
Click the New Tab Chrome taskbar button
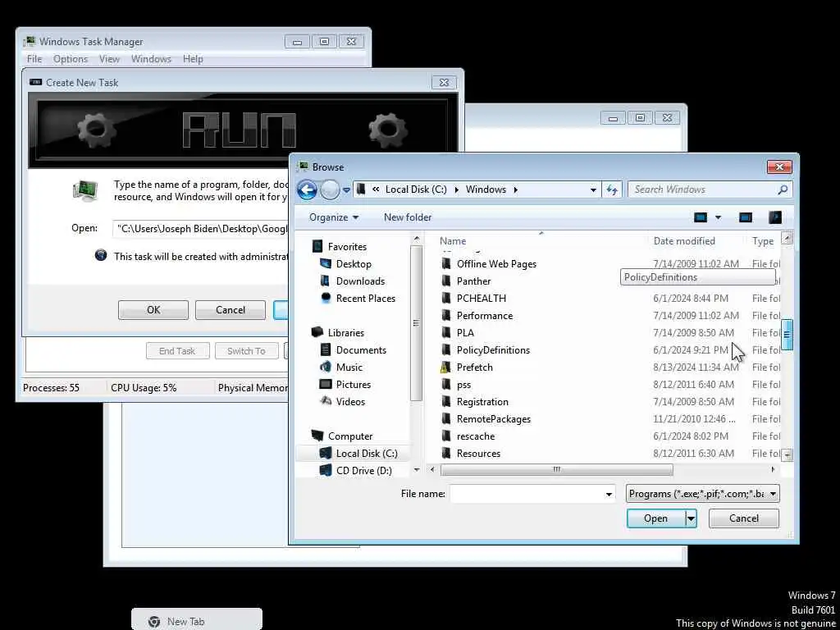[197, 620]
